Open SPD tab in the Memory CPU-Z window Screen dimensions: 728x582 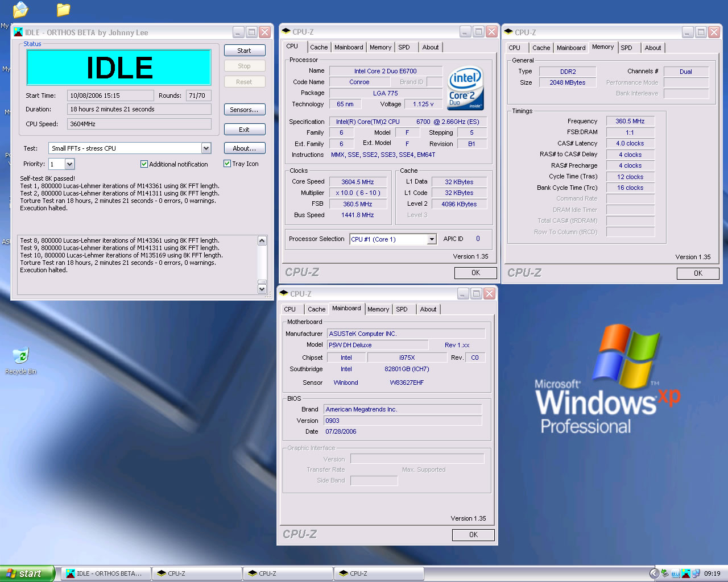[x=626, y=48]
